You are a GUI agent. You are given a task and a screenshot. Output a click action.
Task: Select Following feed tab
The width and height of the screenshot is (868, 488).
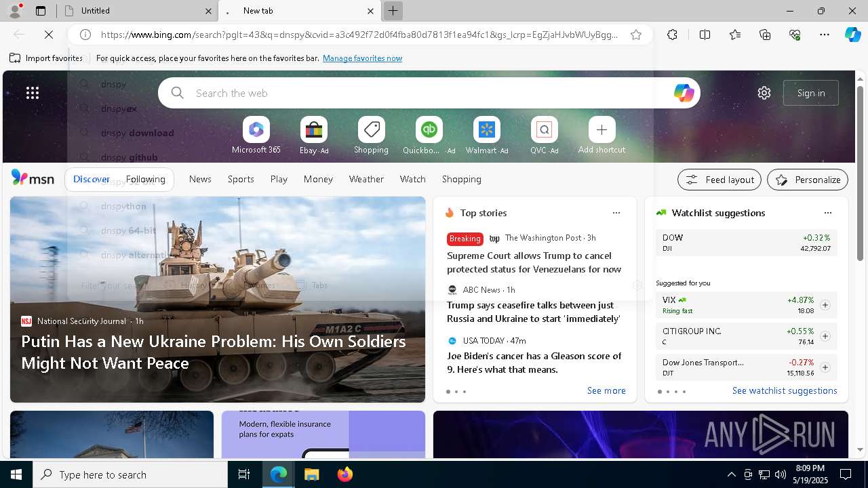pyautogui.click(x=145, y=179)
